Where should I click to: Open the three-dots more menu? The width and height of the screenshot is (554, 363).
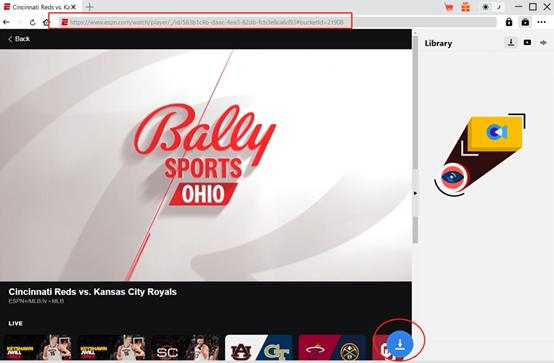click(x=542, y=22)
